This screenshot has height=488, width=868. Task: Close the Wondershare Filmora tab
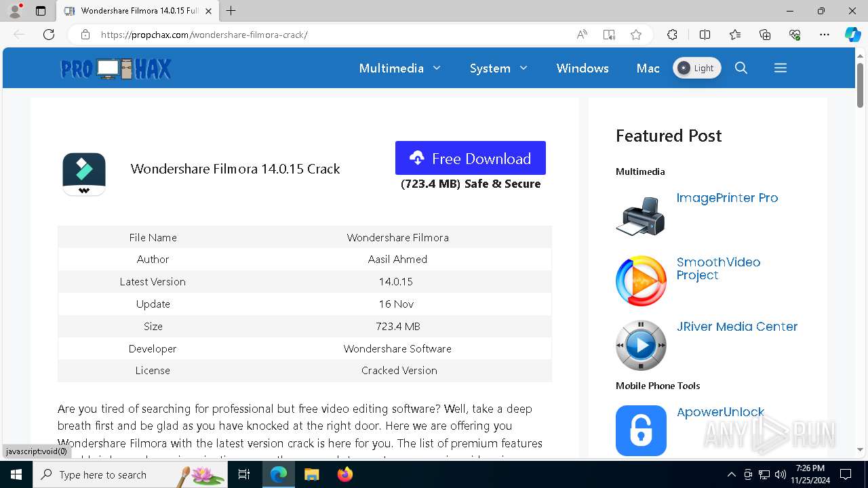[209, 11]
